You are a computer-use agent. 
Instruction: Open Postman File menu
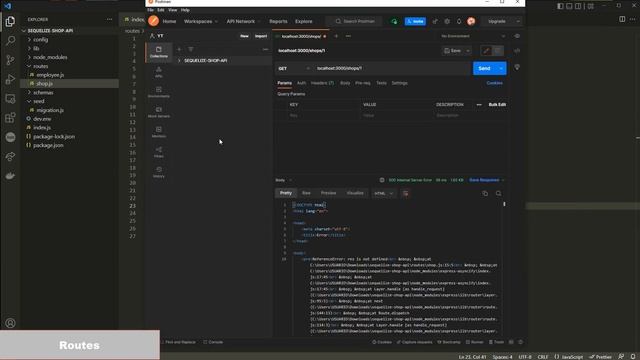tap(151, 10)
